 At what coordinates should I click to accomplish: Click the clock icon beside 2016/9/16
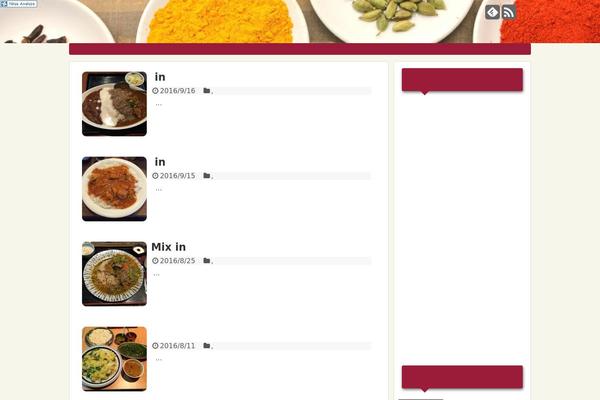point(155,91)
